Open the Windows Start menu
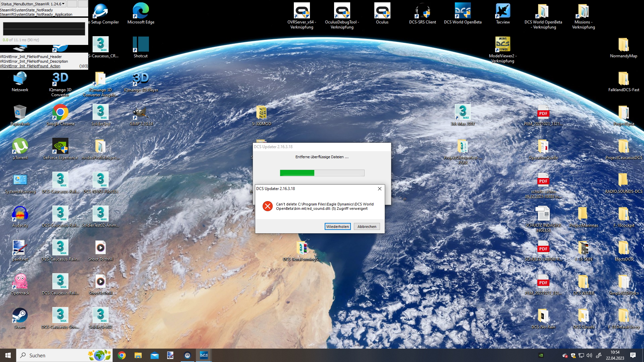This screenshot has height=362, width=644. click(x=8, y=355)
